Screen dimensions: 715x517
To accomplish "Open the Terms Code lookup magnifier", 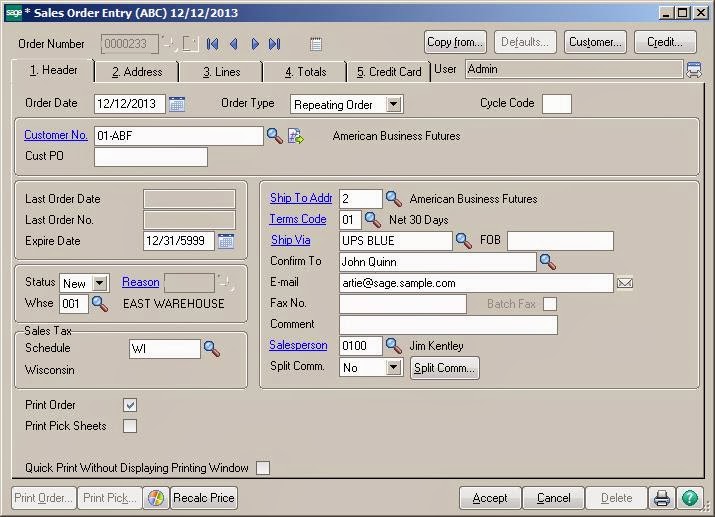I will 373,220.
